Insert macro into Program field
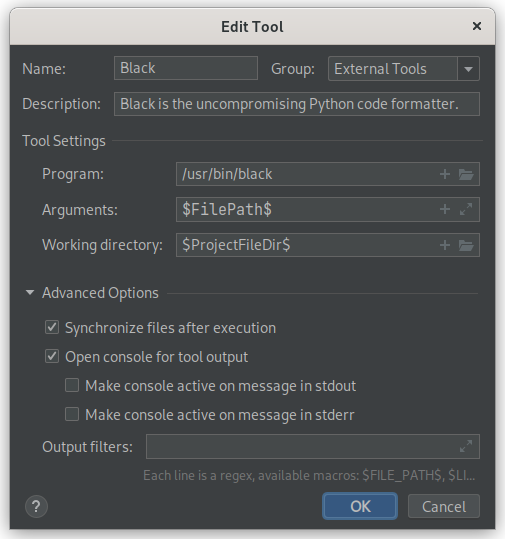505x539 pixels. point(444,174)
